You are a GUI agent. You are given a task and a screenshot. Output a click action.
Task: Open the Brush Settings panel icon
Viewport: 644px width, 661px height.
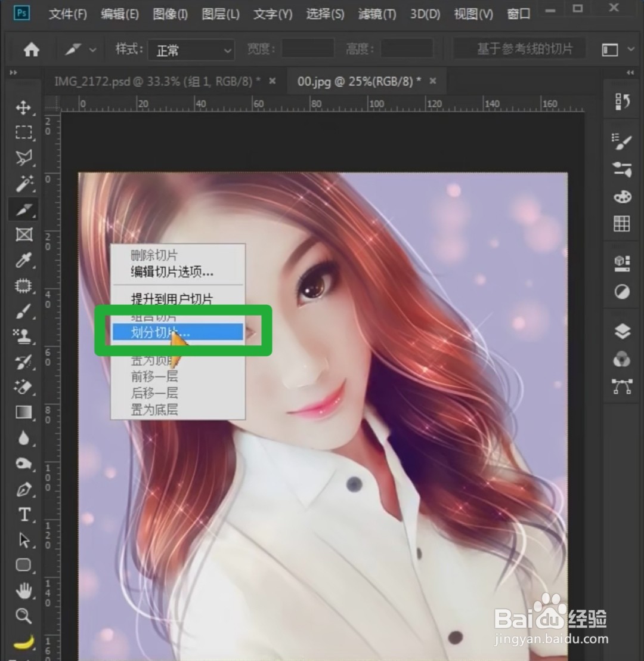pos(622,142)
